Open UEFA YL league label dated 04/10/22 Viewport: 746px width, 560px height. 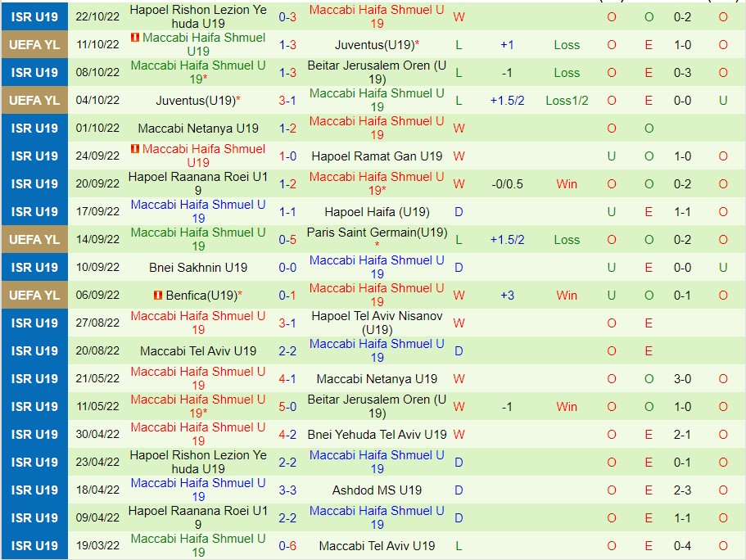coord(34,101)
